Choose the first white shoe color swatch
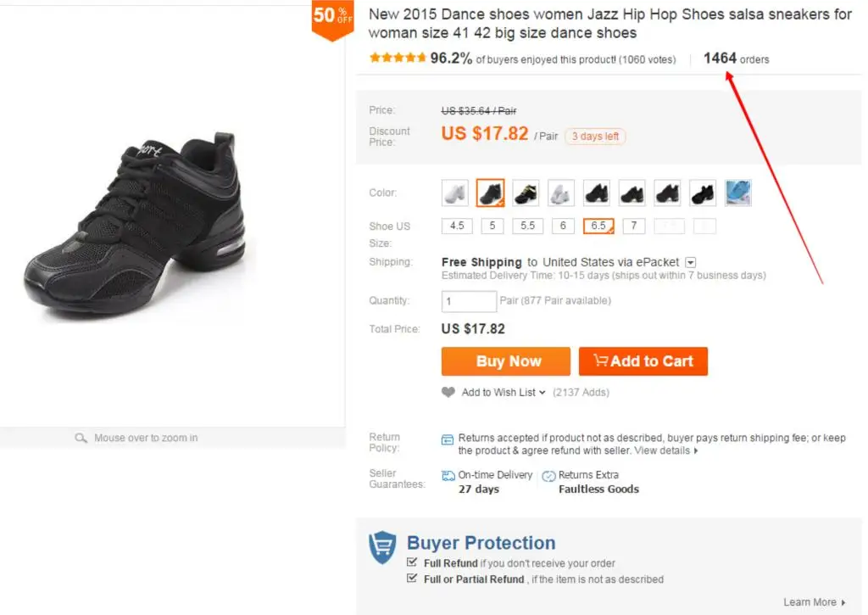The height and width of the screenshot is (615, 868). pyautogui.click(x=455, y=193)
